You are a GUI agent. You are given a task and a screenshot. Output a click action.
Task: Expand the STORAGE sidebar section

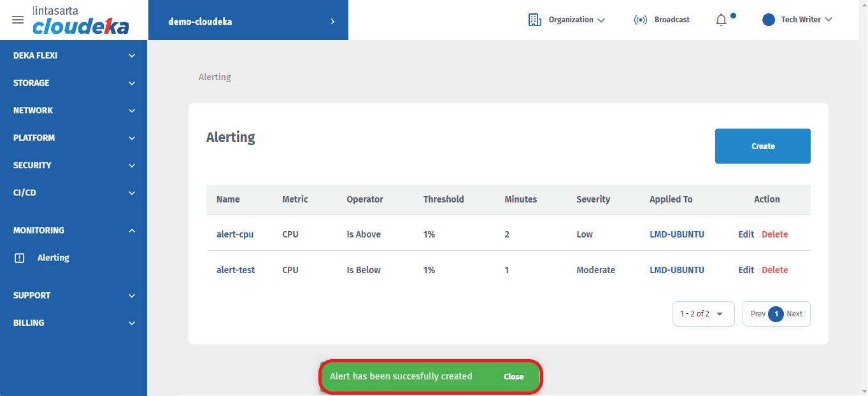coord(73,83)
